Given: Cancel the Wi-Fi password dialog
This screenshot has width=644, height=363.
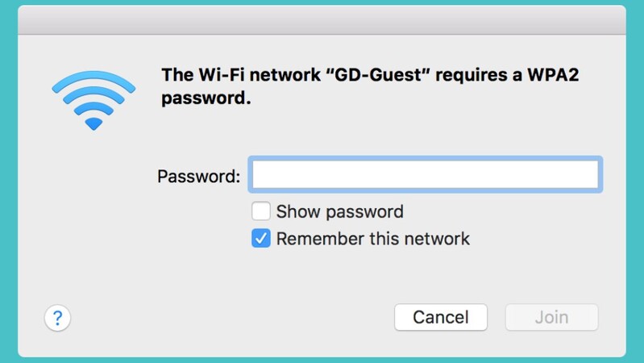Looking at the screenshot, I should [x=441, y=317].
